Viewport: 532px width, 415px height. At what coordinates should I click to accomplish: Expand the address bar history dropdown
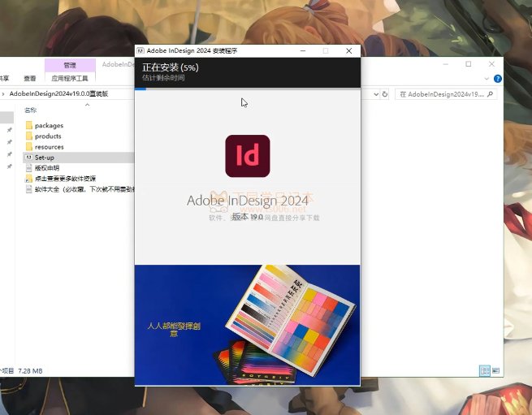(x=374, y=94)
